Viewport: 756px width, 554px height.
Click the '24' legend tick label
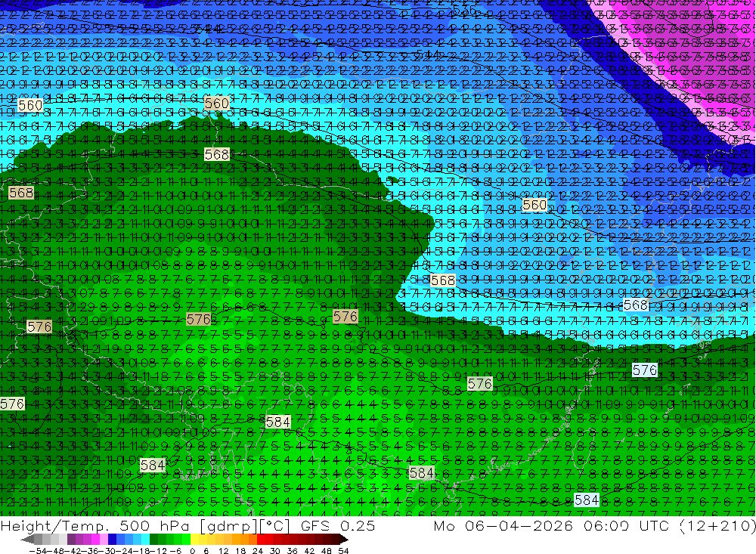coord(258,551)
